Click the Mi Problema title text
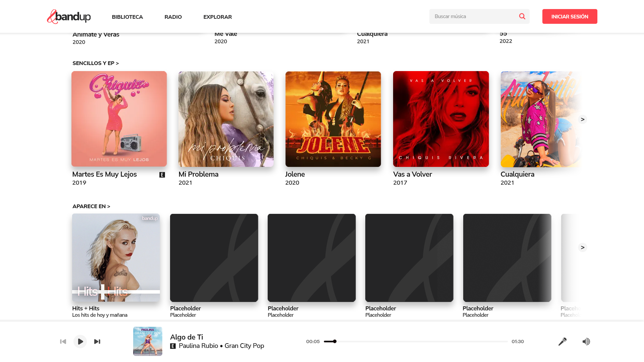This screenshot has width=644, height=362. [x=199, y=175]
